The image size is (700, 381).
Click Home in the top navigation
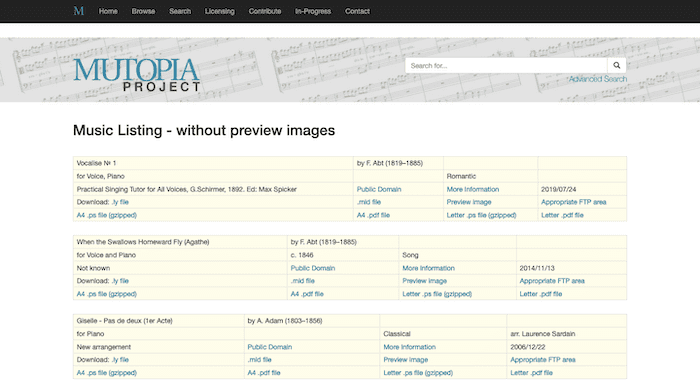(x=108, y=11)
